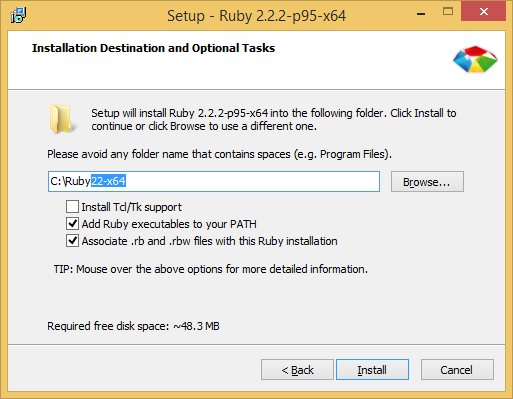Click the Install Tcl/Tk support label
This screenshot has width=513, height=399.
pyautogui.click(x=132, y=207)
